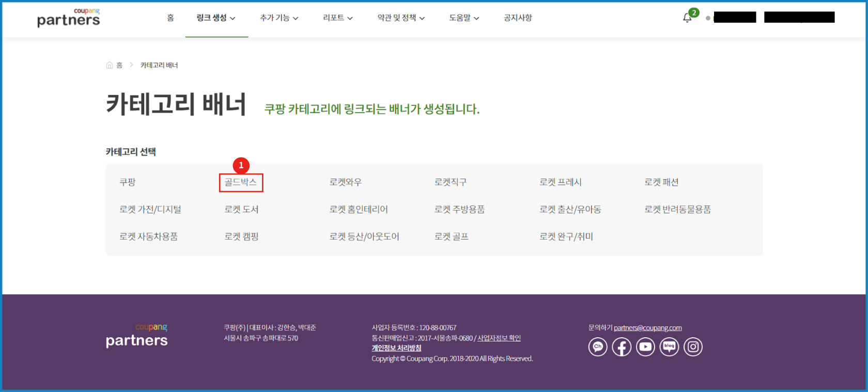Expand the 링크 생성 dropdown menu
Image resolution: width=868 pixels, height=392 pixels.
click(x=216, y=18)
